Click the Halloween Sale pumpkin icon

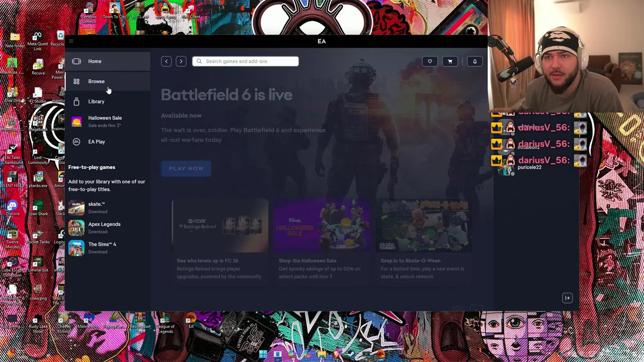[x=76, y=121]
